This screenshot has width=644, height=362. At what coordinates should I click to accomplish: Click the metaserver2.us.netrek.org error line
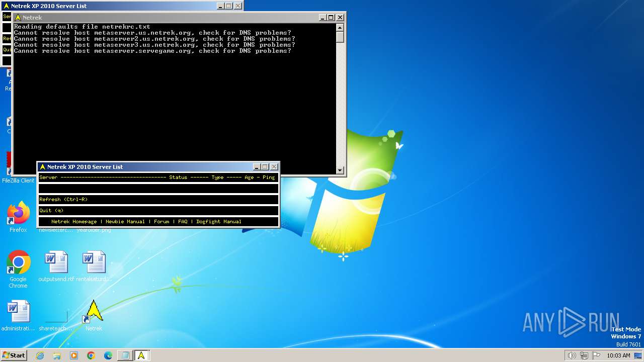(x=154, y=39)
